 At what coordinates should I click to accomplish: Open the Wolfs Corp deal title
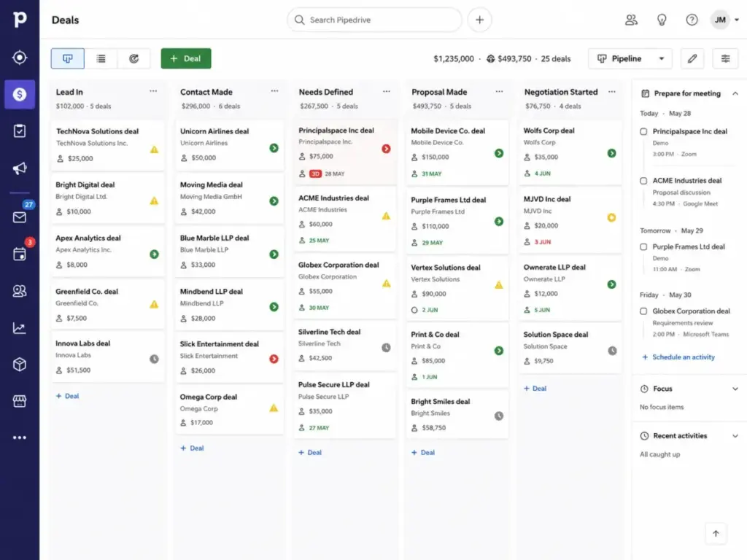(x=549, y=131)
